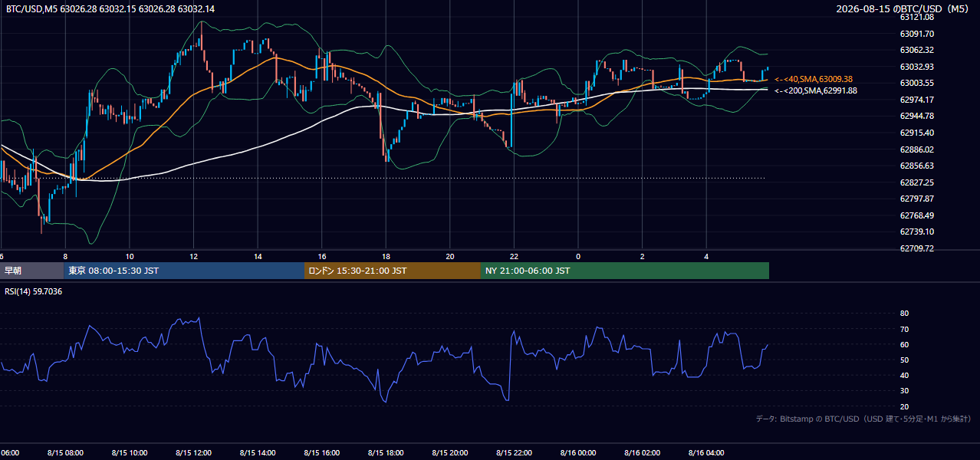Image resolution: width=980 pixels, height=460 pixels.
Task: Click price axis label 62856.63
Action: click(916, 166)
